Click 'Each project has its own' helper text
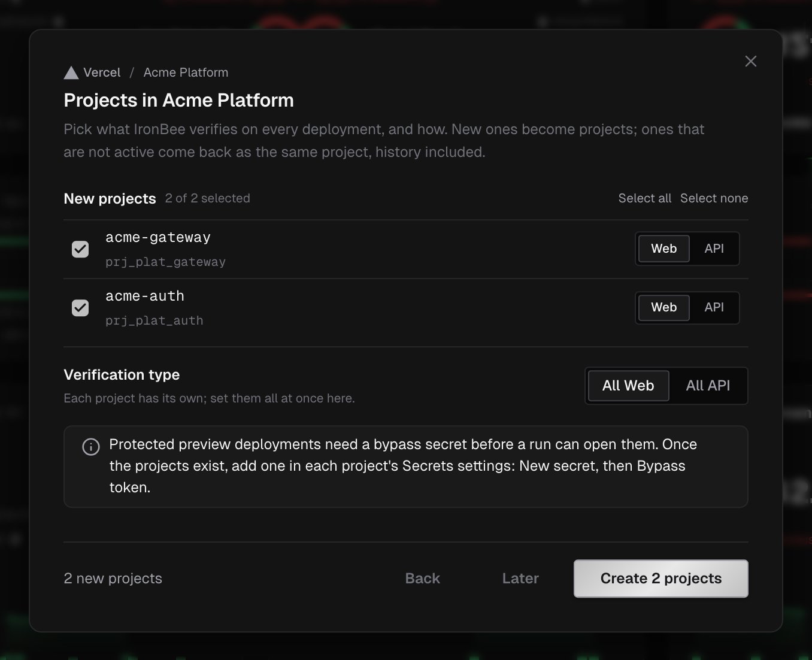Image resolution: width=812 pixels, height=660 pixels. tap(209, 398)
